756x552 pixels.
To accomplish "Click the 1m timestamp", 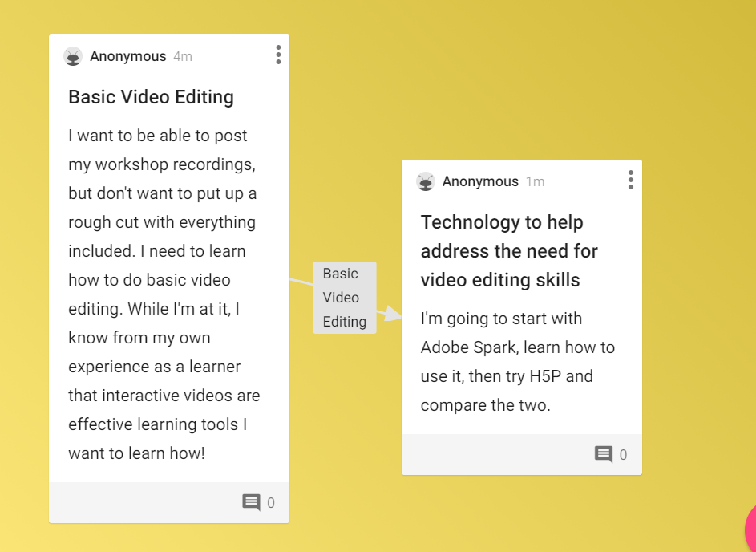I will coord(536,181).
